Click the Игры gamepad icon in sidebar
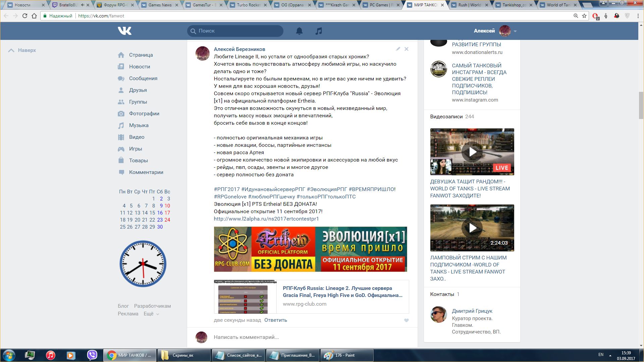 pos(121,149)
